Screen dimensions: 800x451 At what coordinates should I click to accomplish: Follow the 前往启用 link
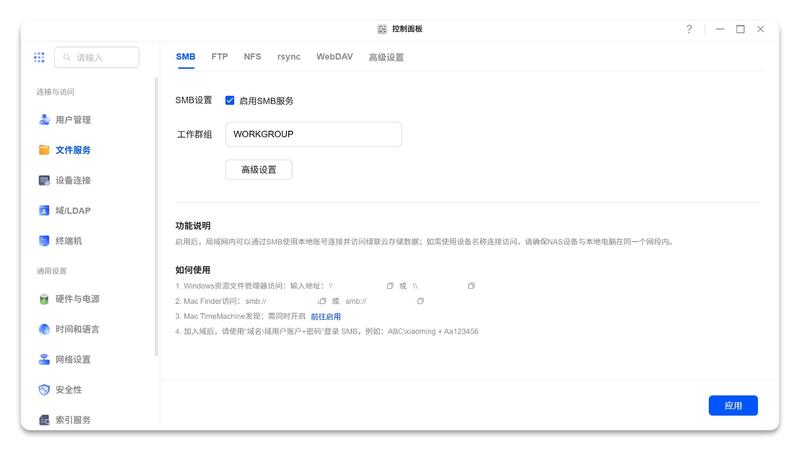[326, 316]
